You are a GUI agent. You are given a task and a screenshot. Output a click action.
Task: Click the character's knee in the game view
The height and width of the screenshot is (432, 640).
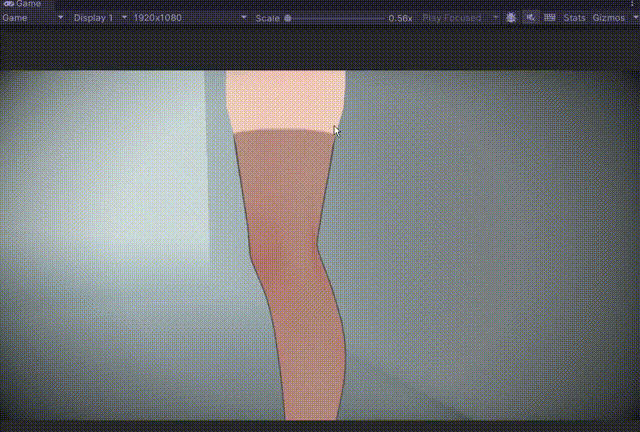[286, 255]
